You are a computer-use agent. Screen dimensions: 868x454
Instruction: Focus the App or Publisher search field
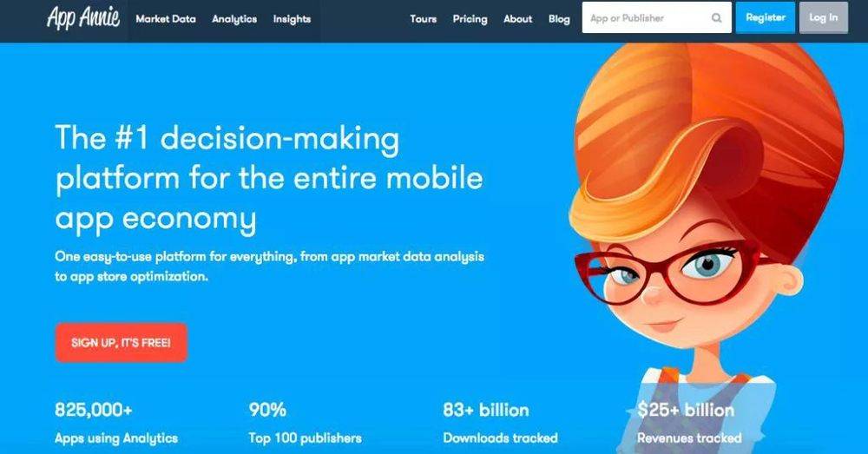click(656, 17)
